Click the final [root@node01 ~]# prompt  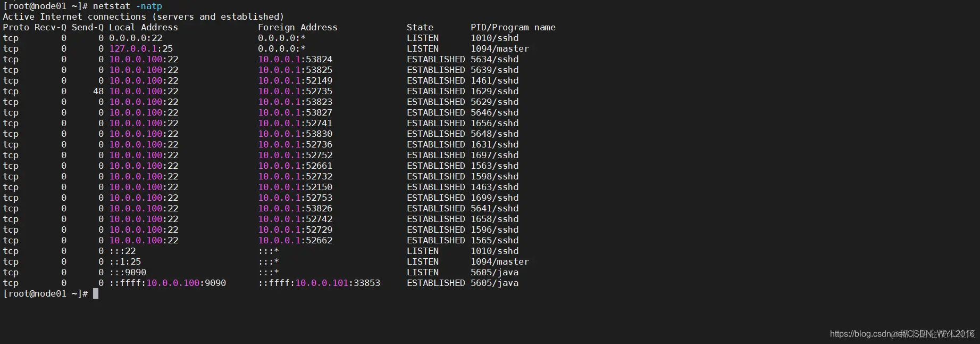point(45,293)
